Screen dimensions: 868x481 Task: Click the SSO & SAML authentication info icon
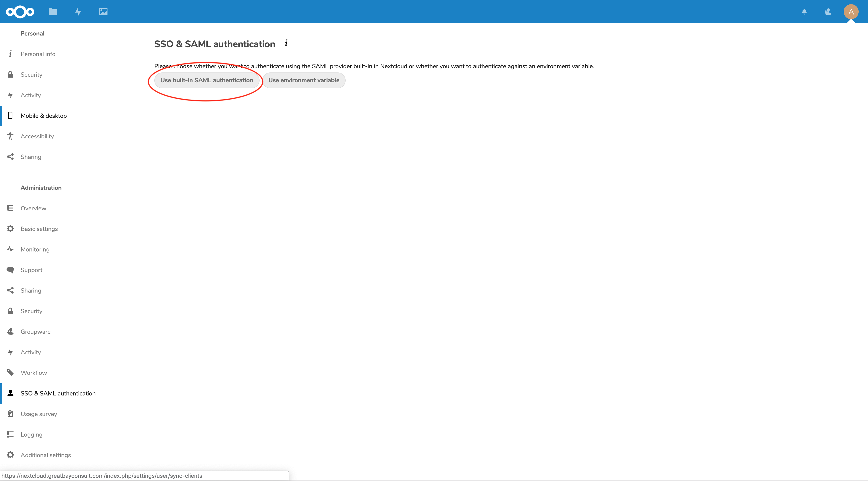[287, 43]
